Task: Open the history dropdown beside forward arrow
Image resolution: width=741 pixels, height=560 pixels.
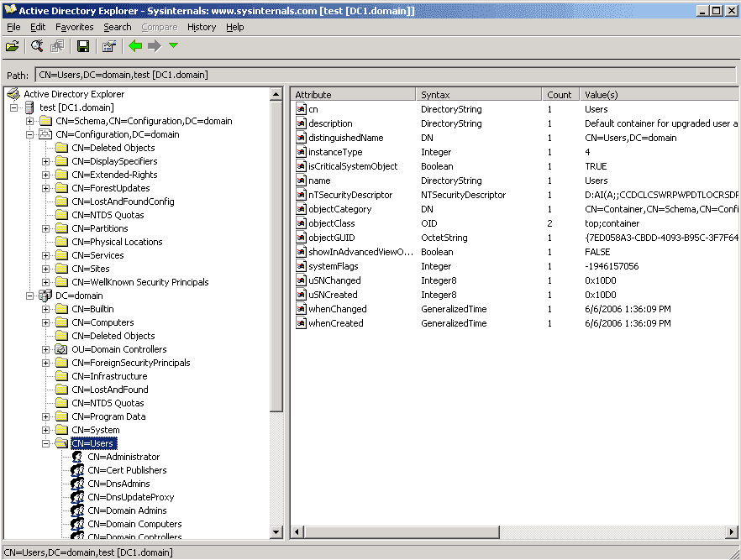Action: [x=173, y=46]
